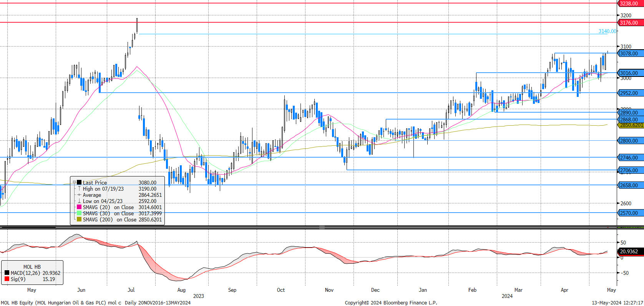This screenshot has width=644, height=306.
Task: Click the 2024 year label
Action: 507,296
